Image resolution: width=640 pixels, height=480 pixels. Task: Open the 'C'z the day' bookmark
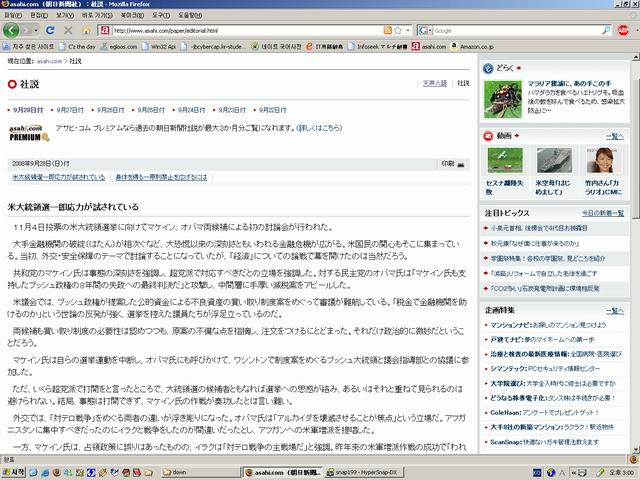77,47
